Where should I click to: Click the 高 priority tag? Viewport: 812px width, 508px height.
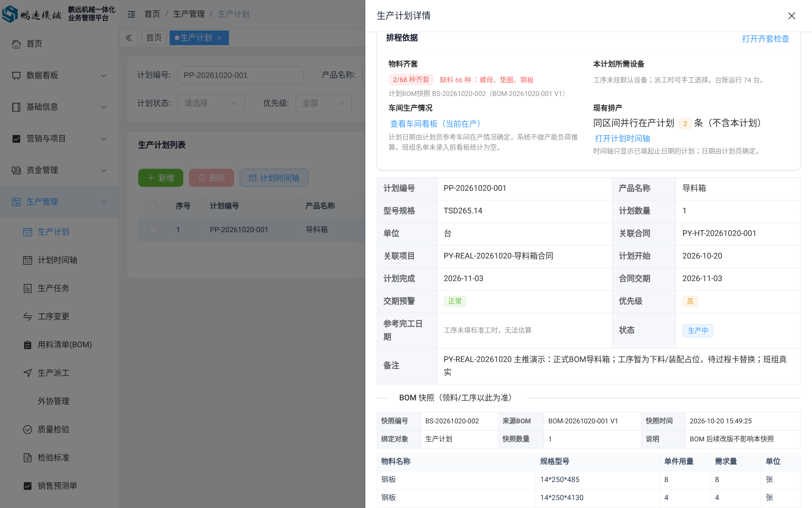click(x=690, y=301)
